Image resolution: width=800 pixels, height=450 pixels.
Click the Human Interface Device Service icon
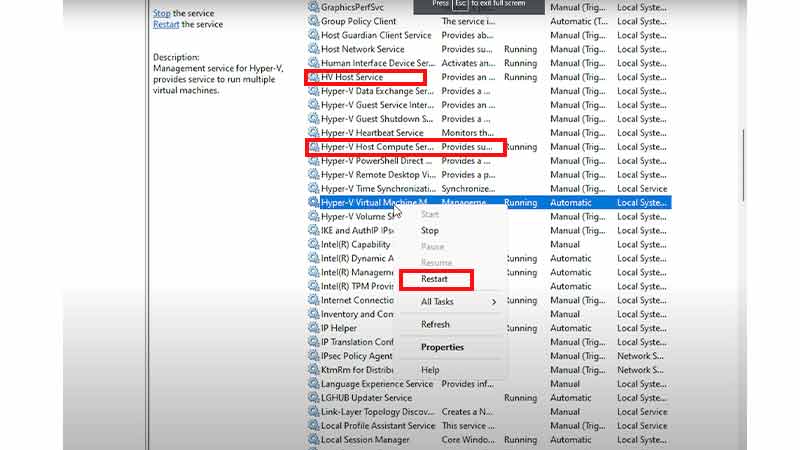tap(313, 63)
